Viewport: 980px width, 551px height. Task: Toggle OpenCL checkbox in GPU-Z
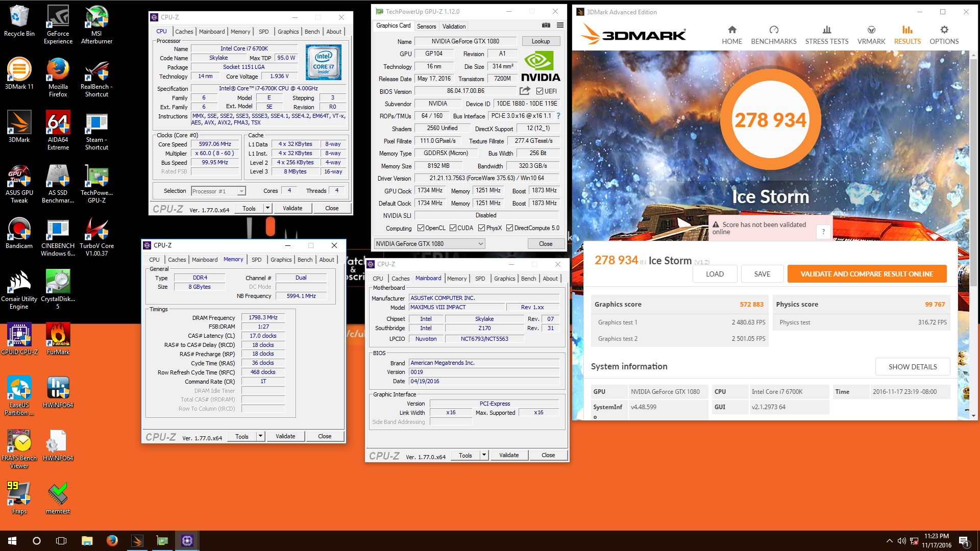point(421,228)
